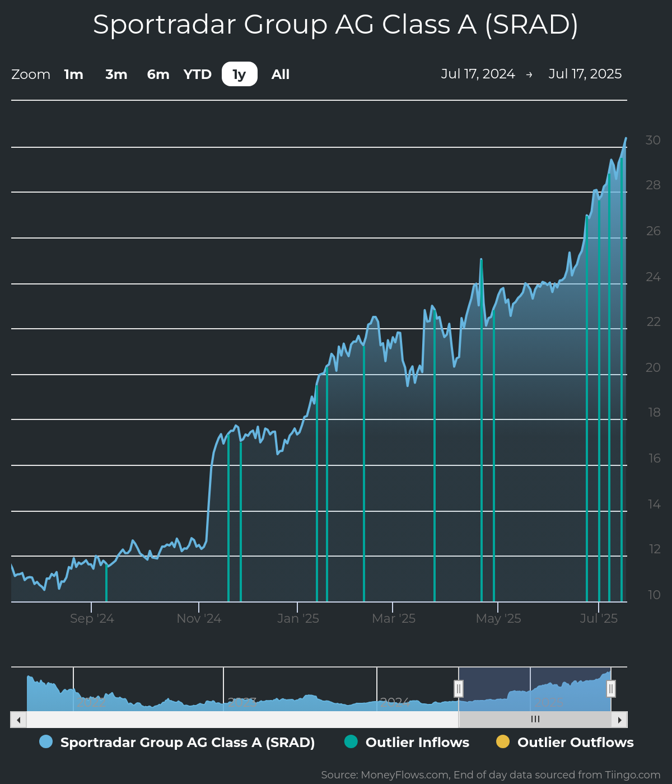Click the 30 price axis label

[x=653, y=140]
